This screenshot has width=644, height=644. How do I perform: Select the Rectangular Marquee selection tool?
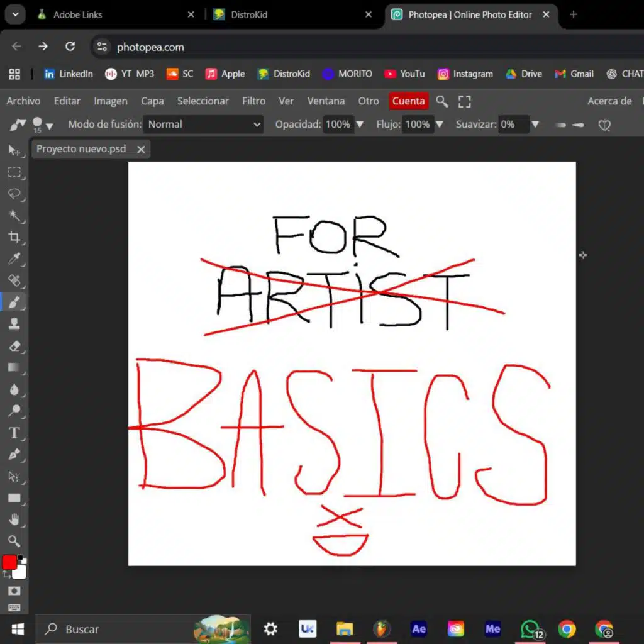click(x=14, y=172)
